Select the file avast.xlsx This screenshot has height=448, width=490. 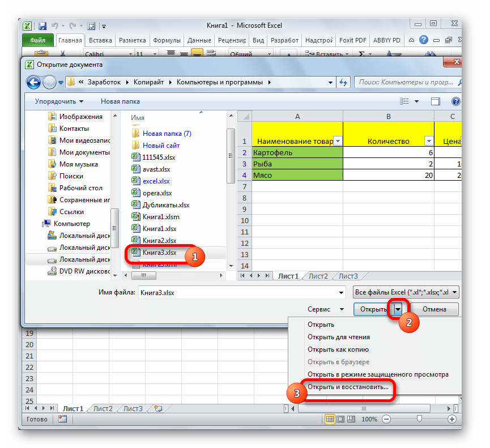pyautogui.click(x=151, y=169)
